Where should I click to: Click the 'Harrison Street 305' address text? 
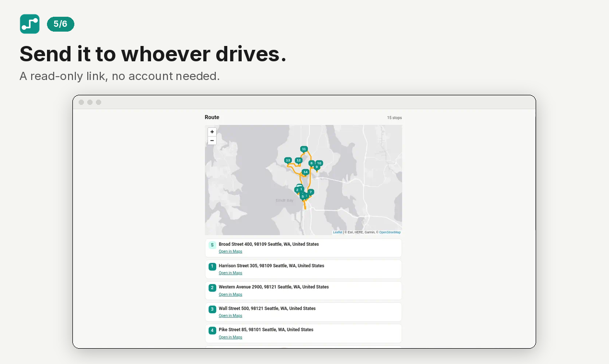(271, 266)
